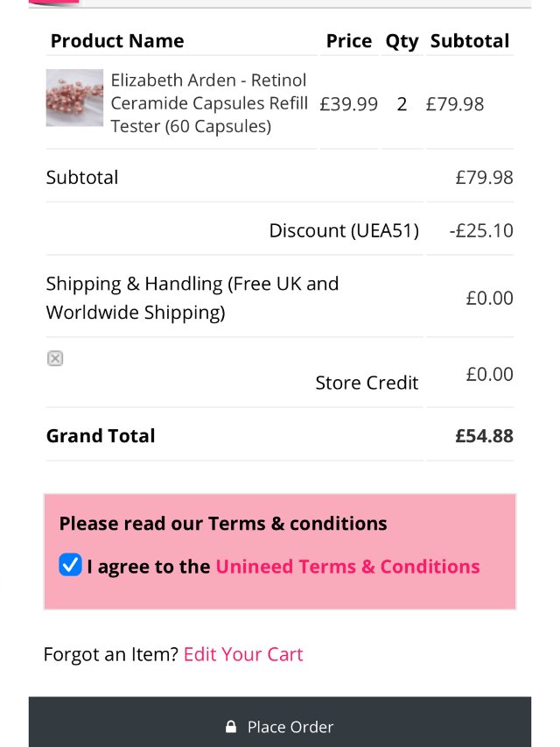Open the pink capsules product thumbnail
Viewport: 560px width, 747px height.
click(x=74, y=98)
